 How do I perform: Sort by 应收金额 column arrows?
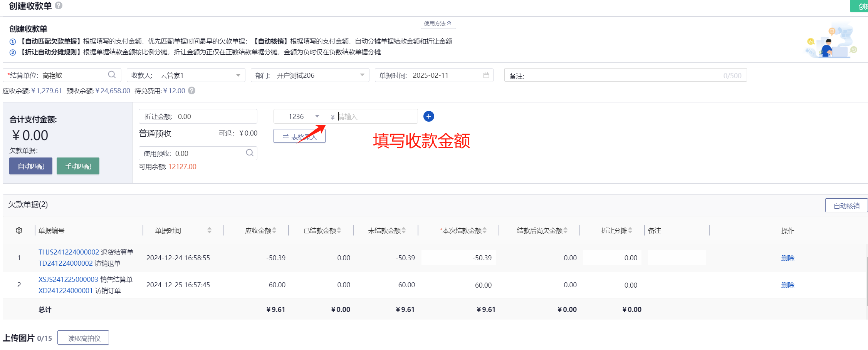[274, 230]
